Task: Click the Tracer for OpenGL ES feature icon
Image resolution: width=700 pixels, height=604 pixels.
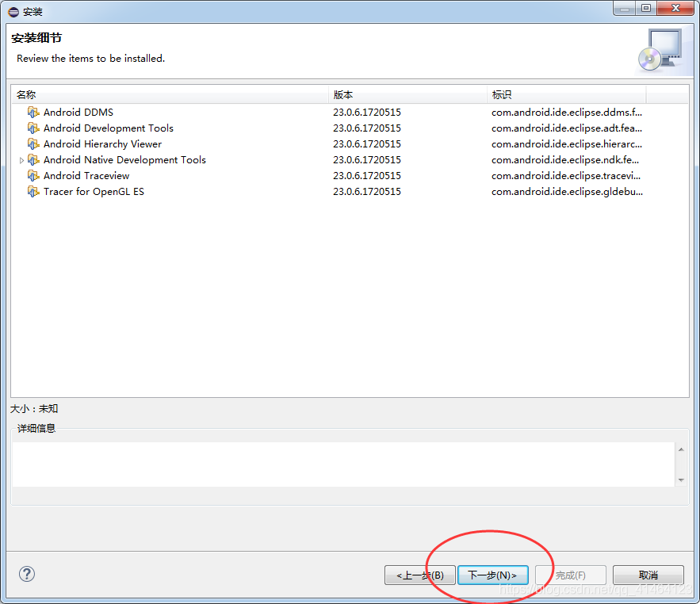Action: click(x=33, y=192)
